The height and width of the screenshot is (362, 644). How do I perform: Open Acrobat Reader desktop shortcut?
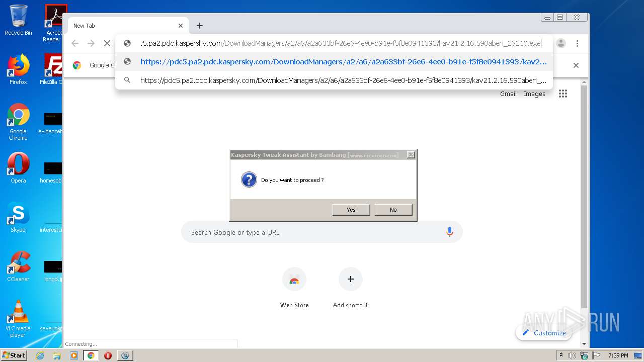pos(53,23)
